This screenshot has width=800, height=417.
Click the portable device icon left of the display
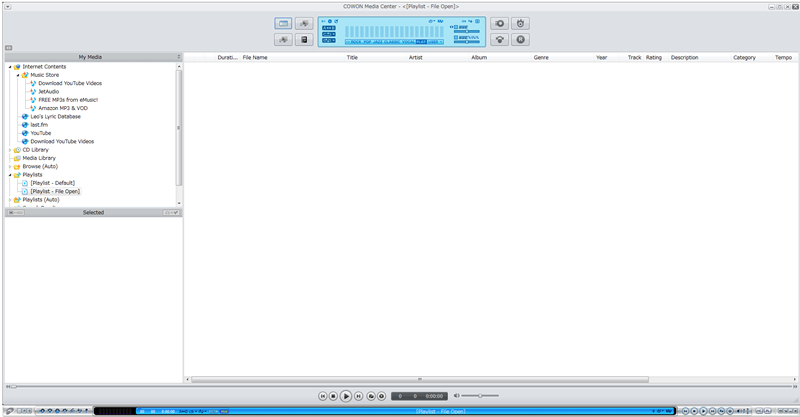point(304,39)
